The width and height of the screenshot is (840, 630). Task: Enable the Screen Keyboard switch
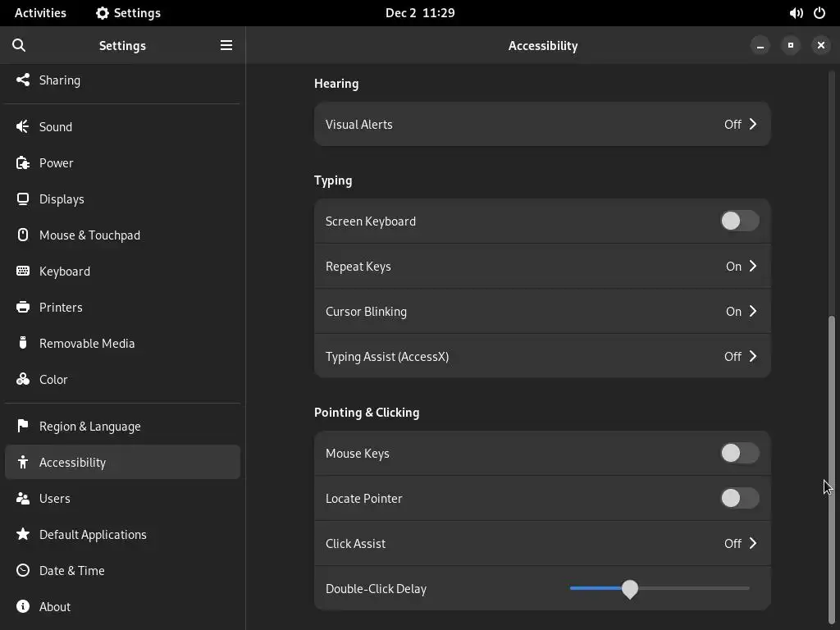739,221
